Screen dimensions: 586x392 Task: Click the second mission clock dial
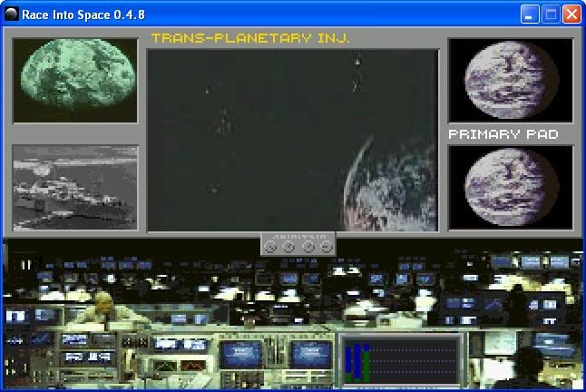pyautogui.click(x=288, y=247)
